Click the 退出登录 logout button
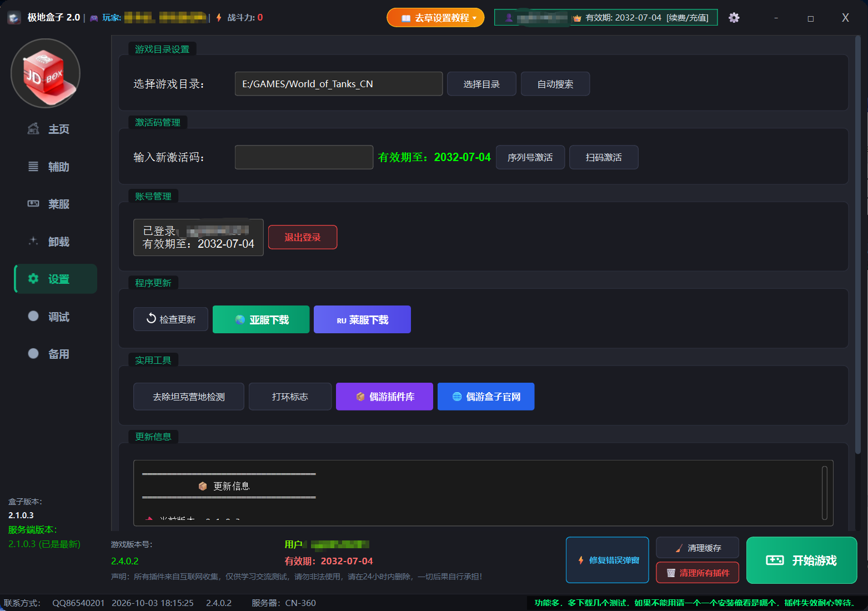Screen dimensions: 868x611 tap(303, 237)
